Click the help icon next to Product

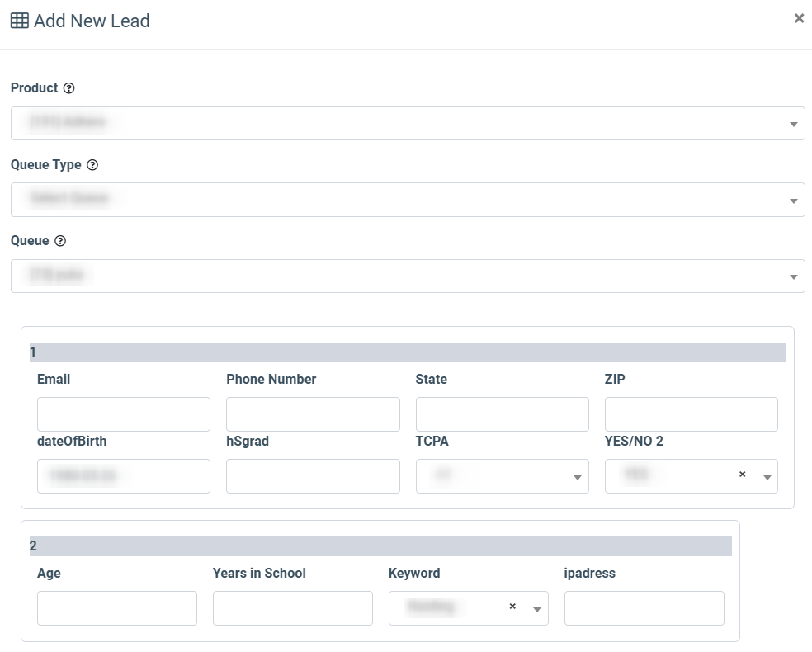pyautogui.click(x=69, y=88)
